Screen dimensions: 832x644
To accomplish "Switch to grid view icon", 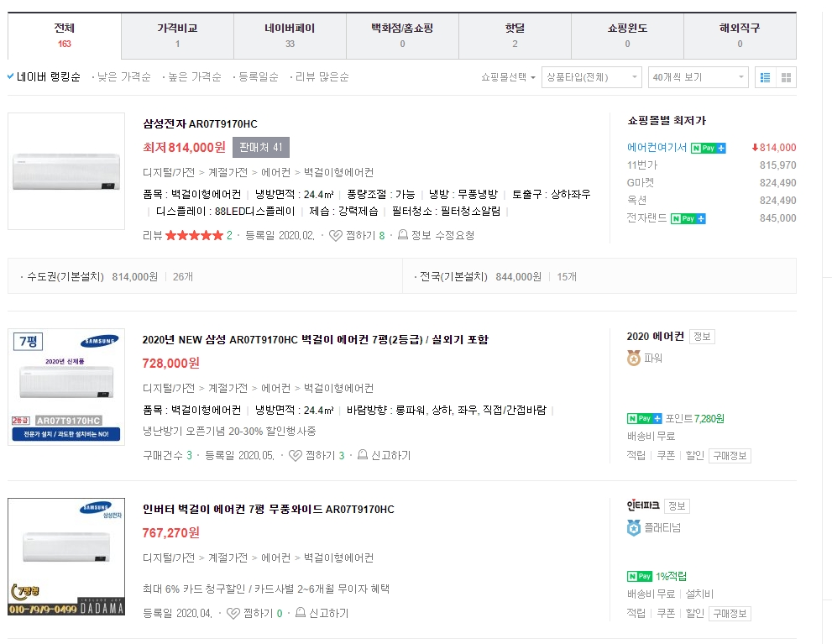I will 787,77.
